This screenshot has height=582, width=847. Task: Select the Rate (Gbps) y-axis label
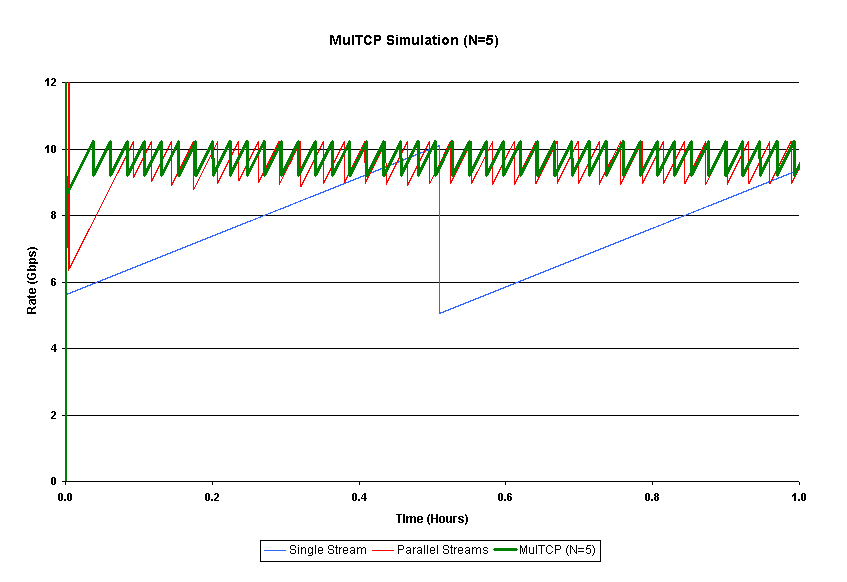32,282
